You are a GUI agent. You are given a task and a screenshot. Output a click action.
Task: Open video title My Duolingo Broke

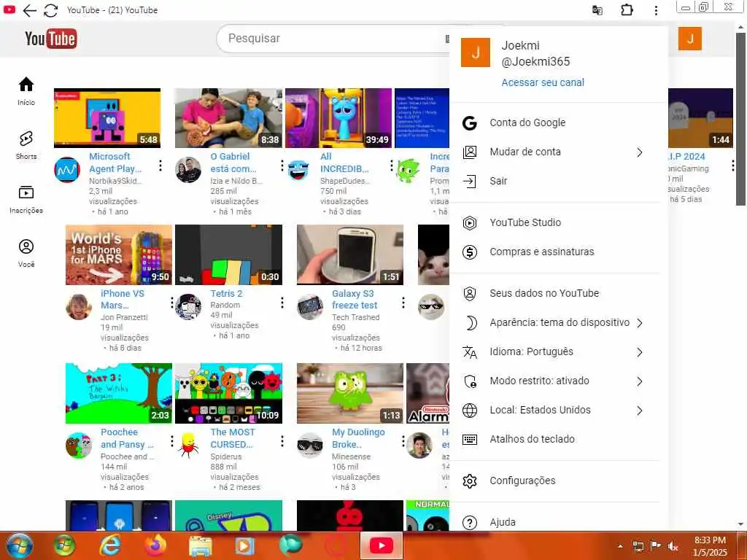[358, 438]
